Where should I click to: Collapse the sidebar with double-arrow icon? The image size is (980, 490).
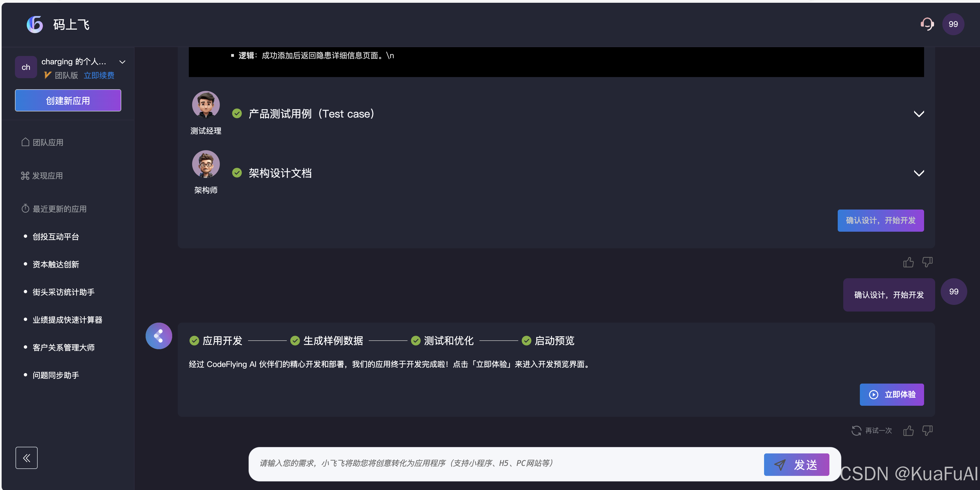[26, 458]
